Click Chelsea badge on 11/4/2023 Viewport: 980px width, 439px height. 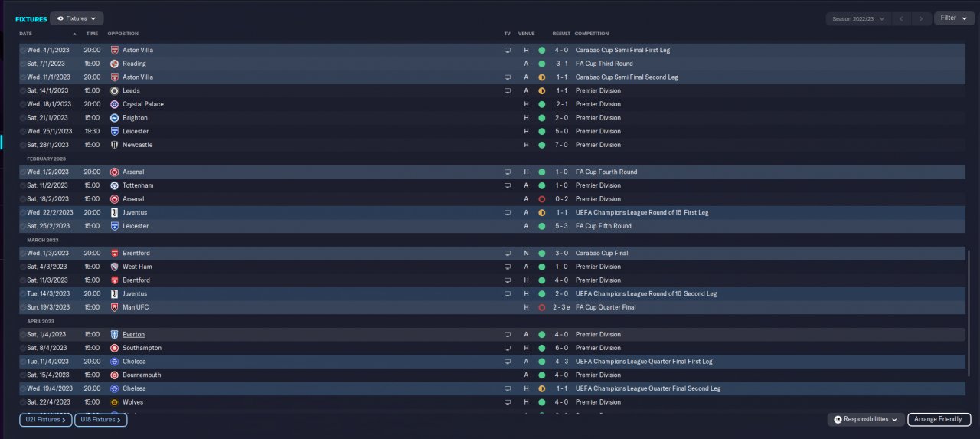click(114, 361)
